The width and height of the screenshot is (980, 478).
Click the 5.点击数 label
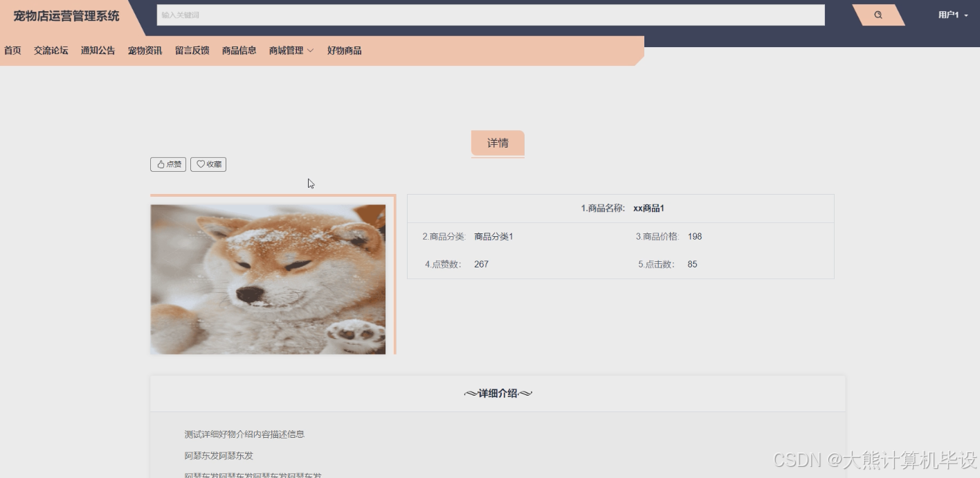click(x=657, y=265)
